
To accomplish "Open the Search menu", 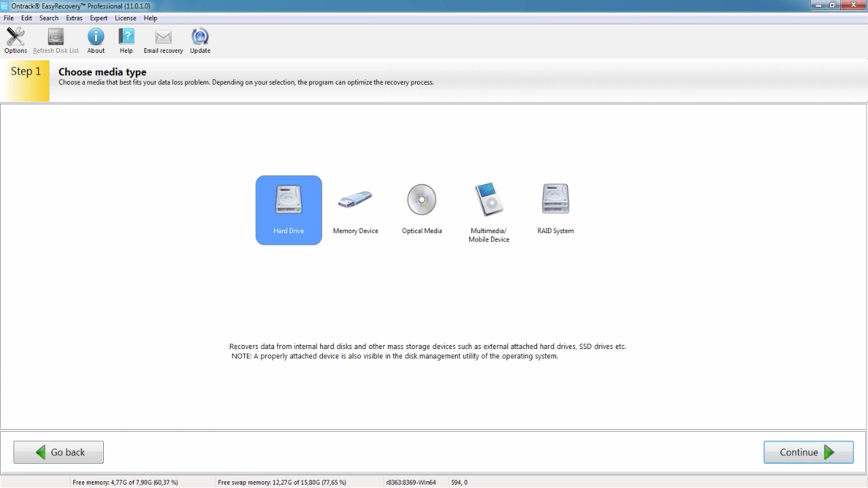I will tap(49, 18).
